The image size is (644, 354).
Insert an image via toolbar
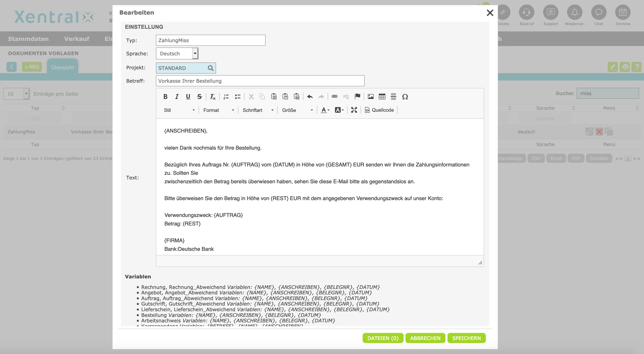[x=371, y=97]
